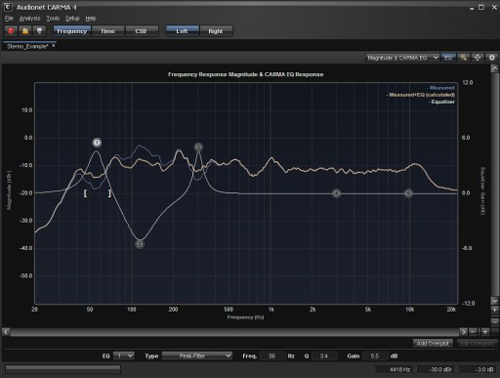Click the horizontal scrollbar right arrow
Viewport: 500px width, 378px height.
[x=464, y=332]
